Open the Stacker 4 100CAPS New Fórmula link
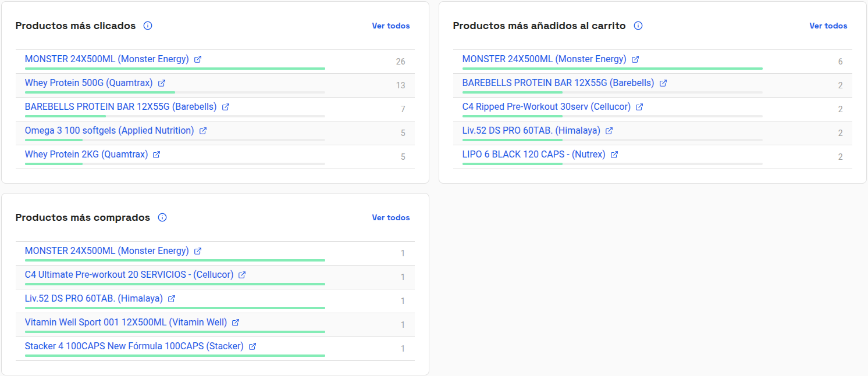Image resolution: width=868 pixels, height=376 pixels. click(134, 346)
